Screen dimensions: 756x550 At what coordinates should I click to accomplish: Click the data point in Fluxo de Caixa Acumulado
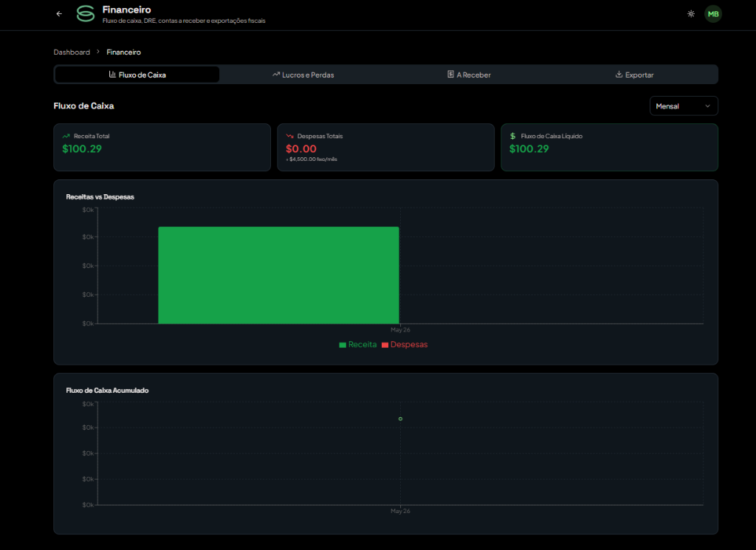coord(400,419)
